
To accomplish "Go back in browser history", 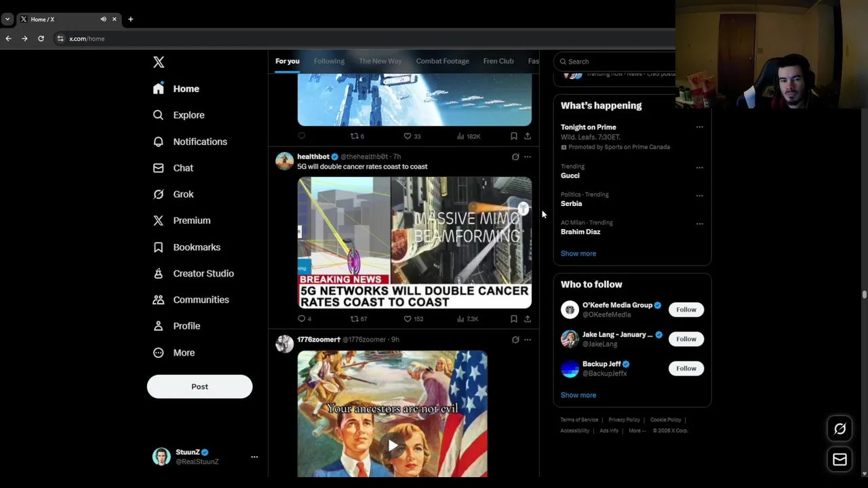I will pos(8,39).
